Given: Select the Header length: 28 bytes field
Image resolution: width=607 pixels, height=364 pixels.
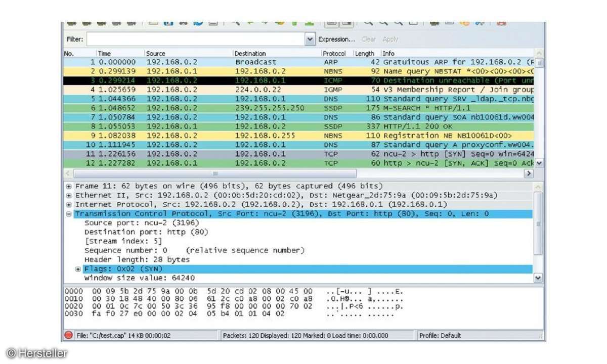Looking at the screenshot, I should pyautogui.click(x=137, y=259).
